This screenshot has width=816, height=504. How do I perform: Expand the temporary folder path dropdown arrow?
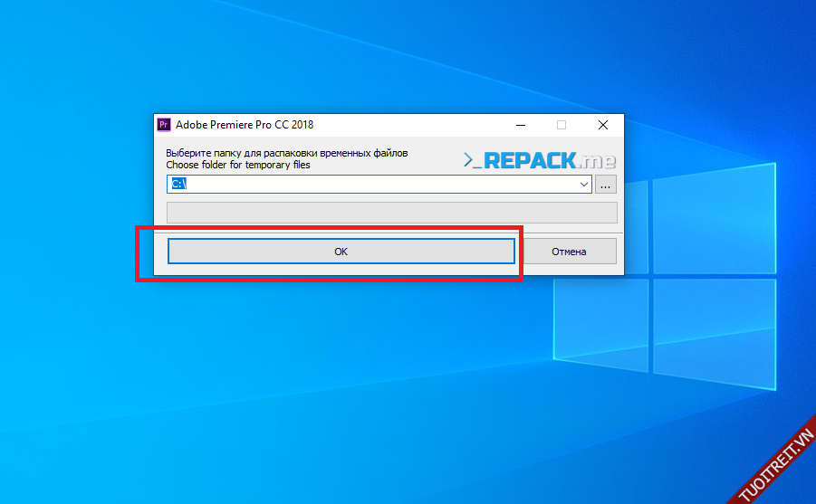(x=584, y=185)
